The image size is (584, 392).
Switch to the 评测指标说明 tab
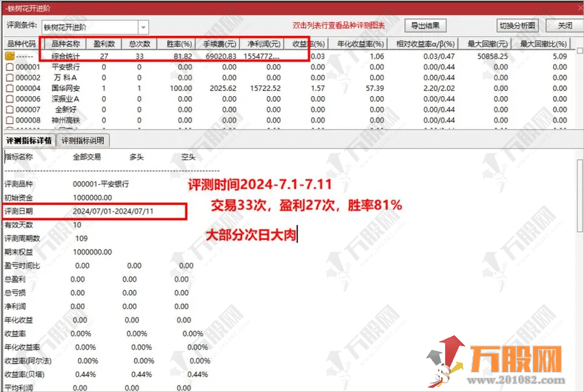(x=82, y=141)
